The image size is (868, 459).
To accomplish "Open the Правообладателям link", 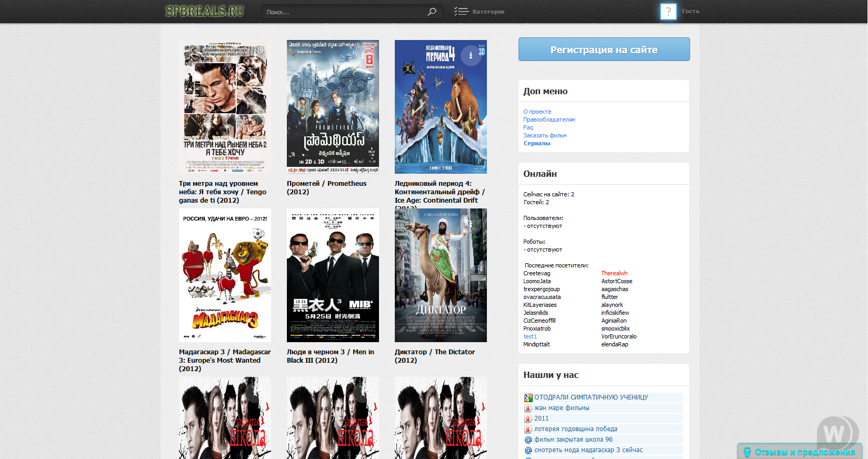I will pos(549,119).
